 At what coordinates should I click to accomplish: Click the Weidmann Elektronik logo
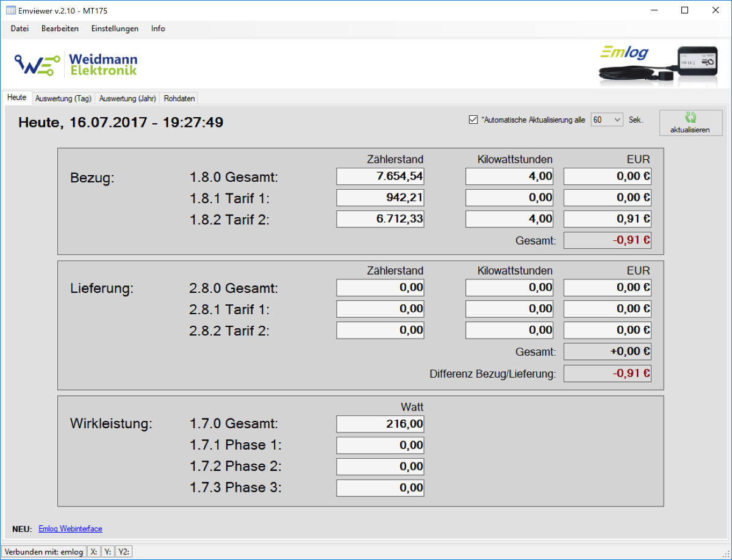point(76,64)
